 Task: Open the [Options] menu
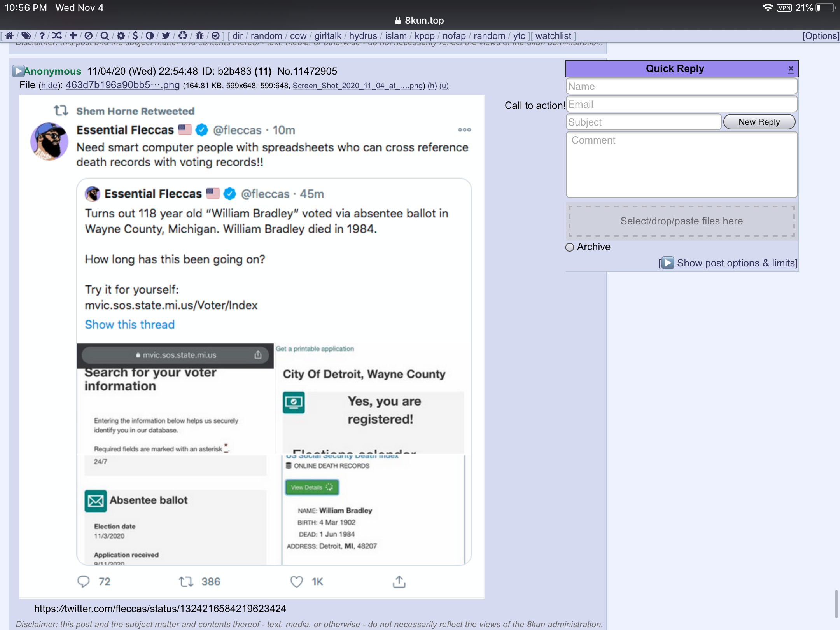821,36
